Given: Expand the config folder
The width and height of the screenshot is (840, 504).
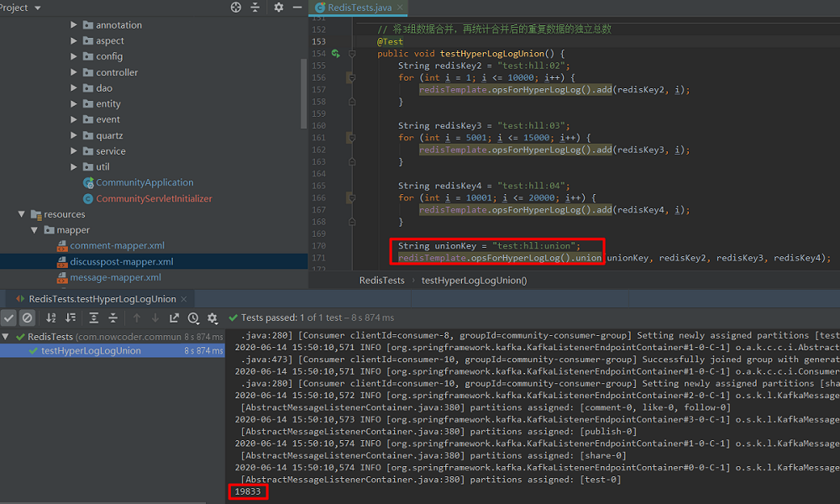Looking at the screenshot, I should pos(74,56).
